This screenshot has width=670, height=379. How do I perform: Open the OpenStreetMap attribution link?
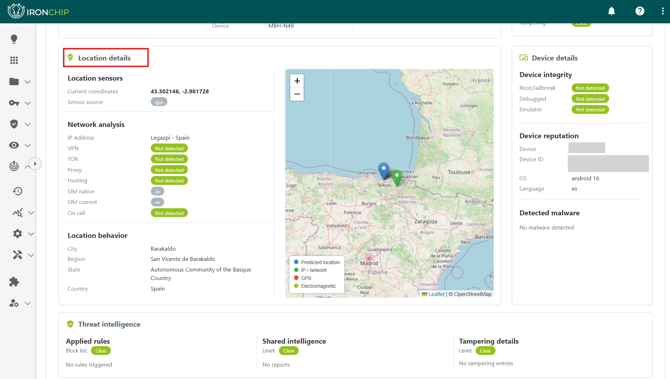473,294
